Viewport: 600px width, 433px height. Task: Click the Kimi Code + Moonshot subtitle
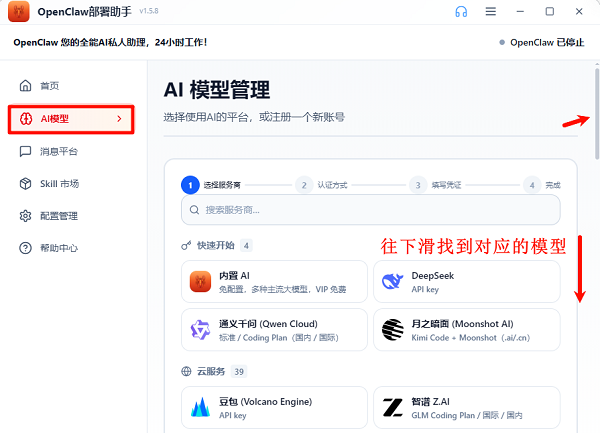[x=470, y=338]
